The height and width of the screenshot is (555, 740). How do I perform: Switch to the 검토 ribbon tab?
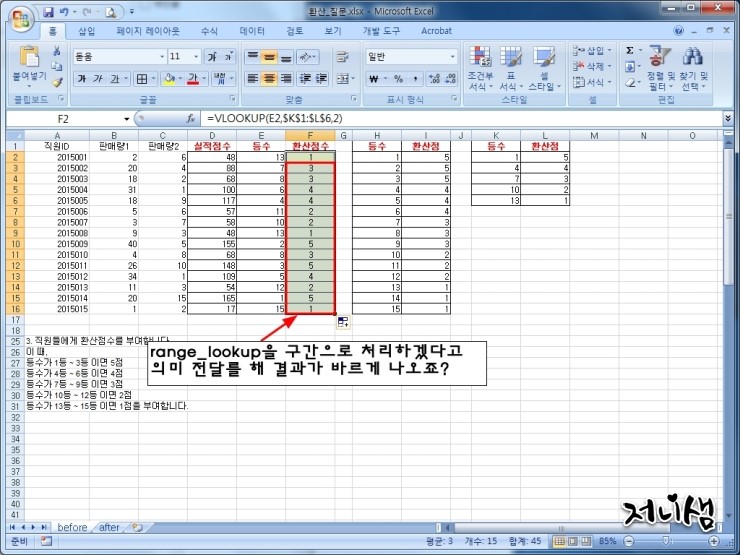tap(294, 31)
